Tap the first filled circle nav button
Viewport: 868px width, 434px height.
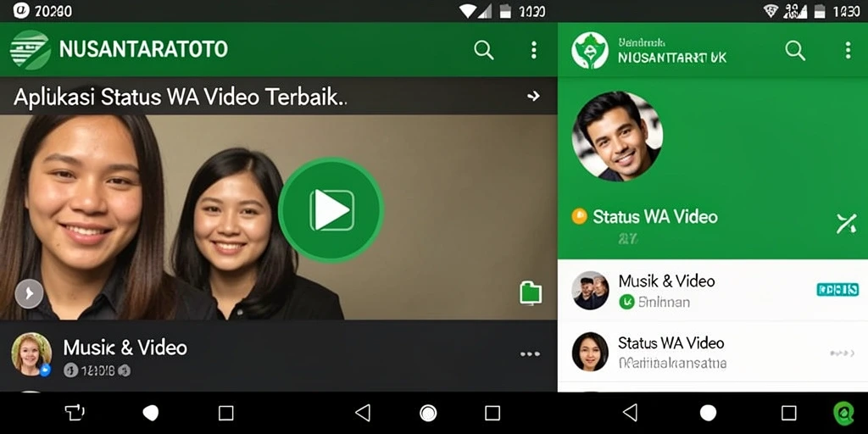[151, 413]
